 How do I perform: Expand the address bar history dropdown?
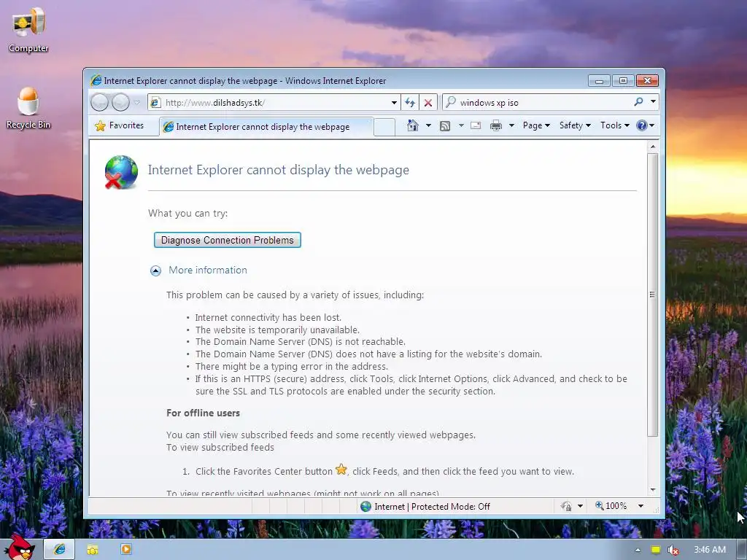[394, 102]
